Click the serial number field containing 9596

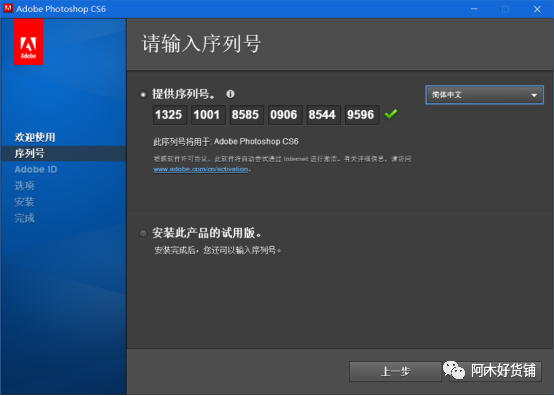pos(362,115)
